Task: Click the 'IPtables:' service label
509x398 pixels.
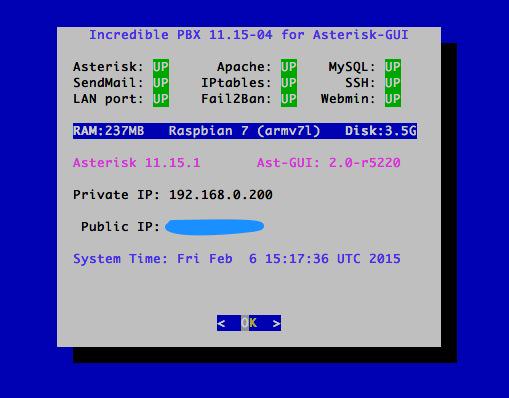Action: tap(236, 83)
